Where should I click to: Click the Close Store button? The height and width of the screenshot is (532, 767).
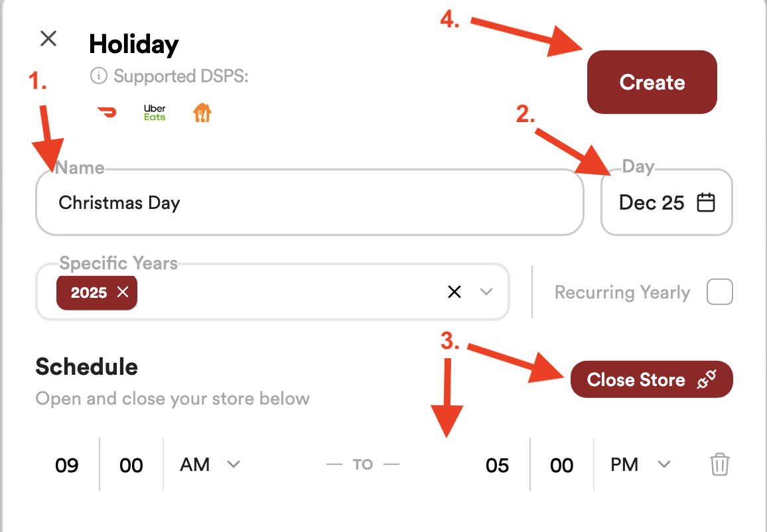(x=651, y=379)
